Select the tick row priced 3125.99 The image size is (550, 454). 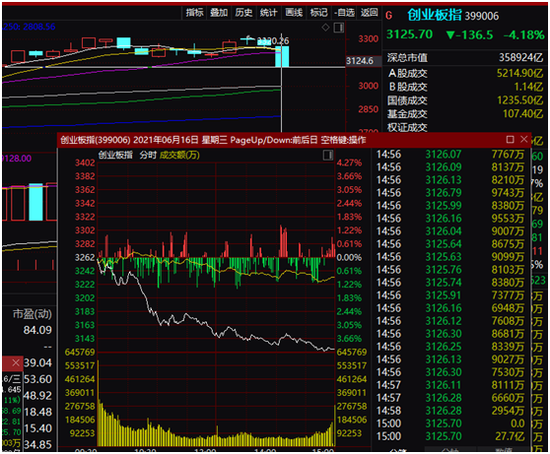pyautogui.click(x=450, y=206)
